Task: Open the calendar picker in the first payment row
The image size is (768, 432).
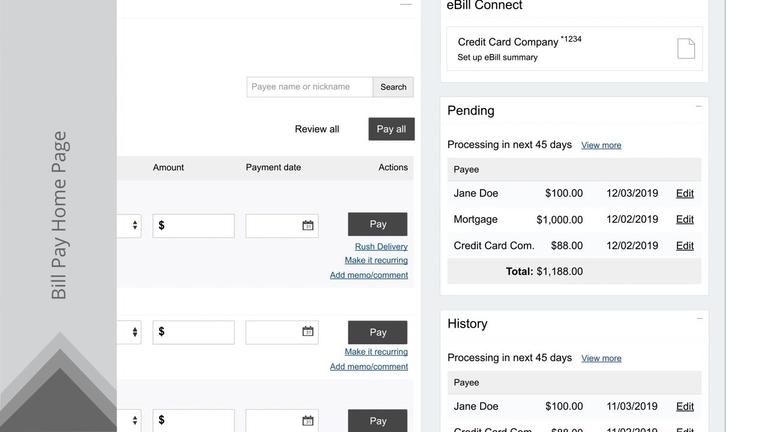Action: click(x=308, y=226)
